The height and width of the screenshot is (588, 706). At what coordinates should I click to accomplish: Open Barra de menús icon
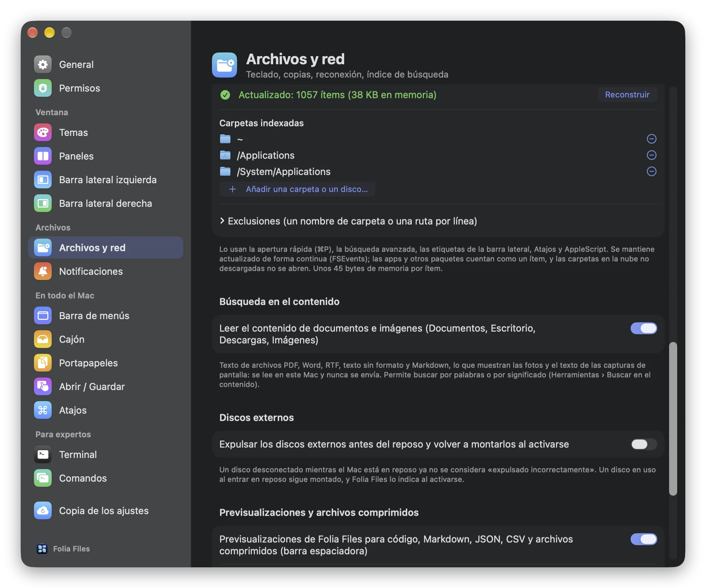coord(43,316)
